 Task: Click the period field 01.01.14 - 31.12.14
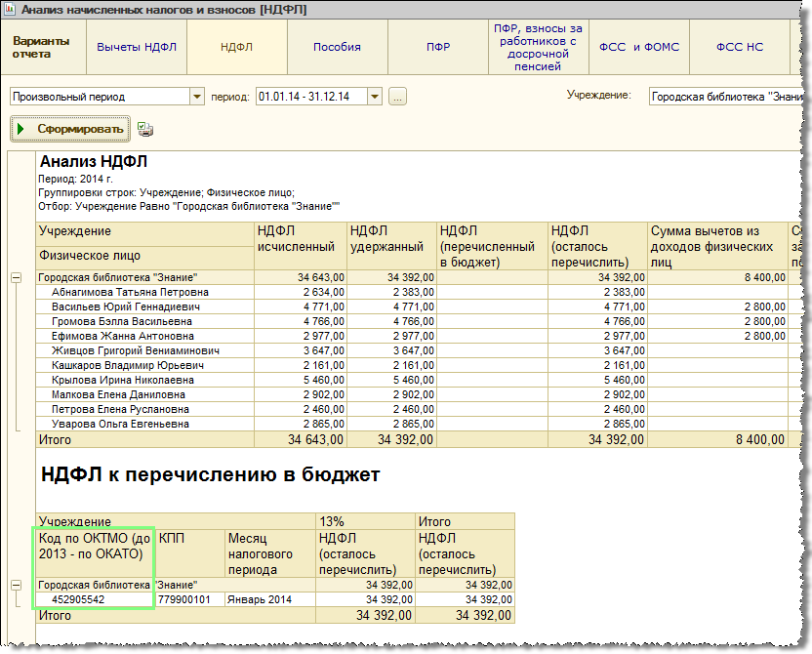point(311,97)
